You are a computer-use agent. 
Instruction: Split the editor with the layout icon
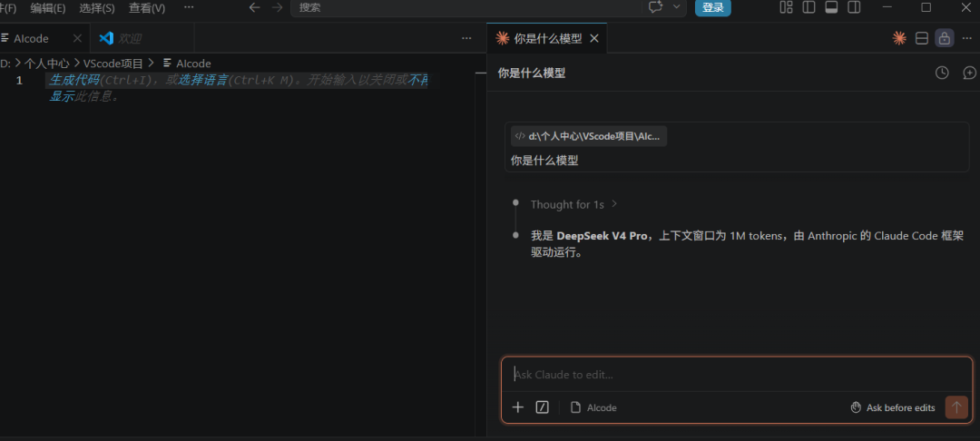pos(921,38)
